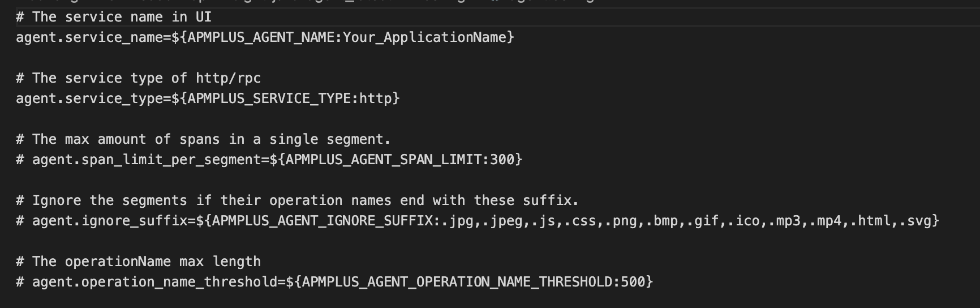The width and height of the screenshot is (980, 308).
Task: Place cursor on agent.service_type key
Action: point(89,99)
